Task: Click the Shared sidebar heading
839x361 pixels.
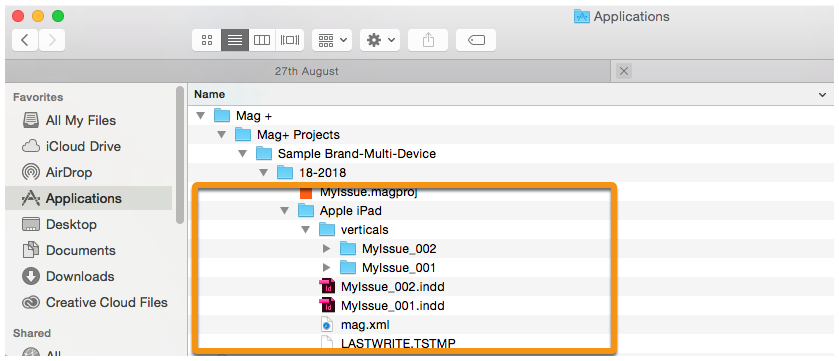Action: click(32, 333)
